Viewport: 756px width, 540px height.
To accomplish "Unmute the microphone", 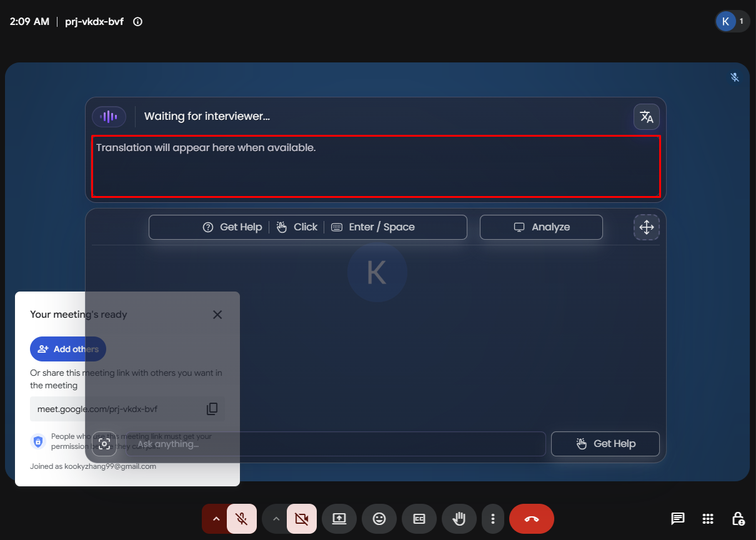I will coord(242,519).
